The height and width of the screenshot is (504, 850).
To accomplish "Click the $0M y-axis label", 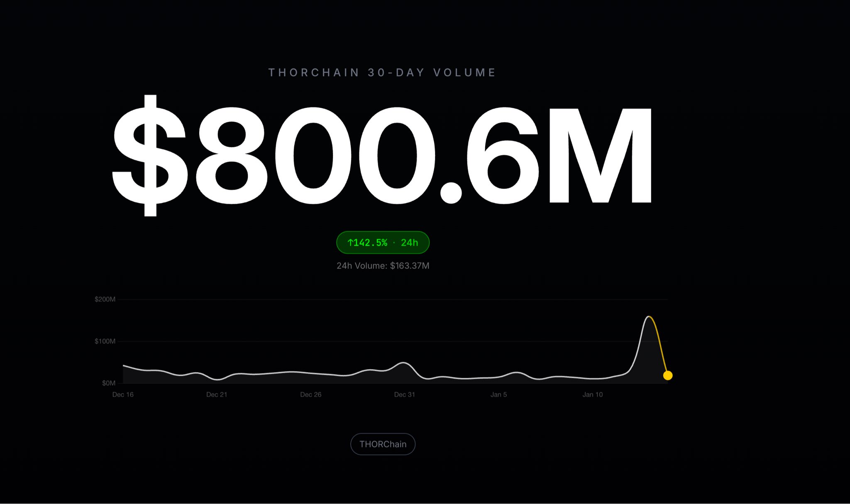I will tap(109, 383).
